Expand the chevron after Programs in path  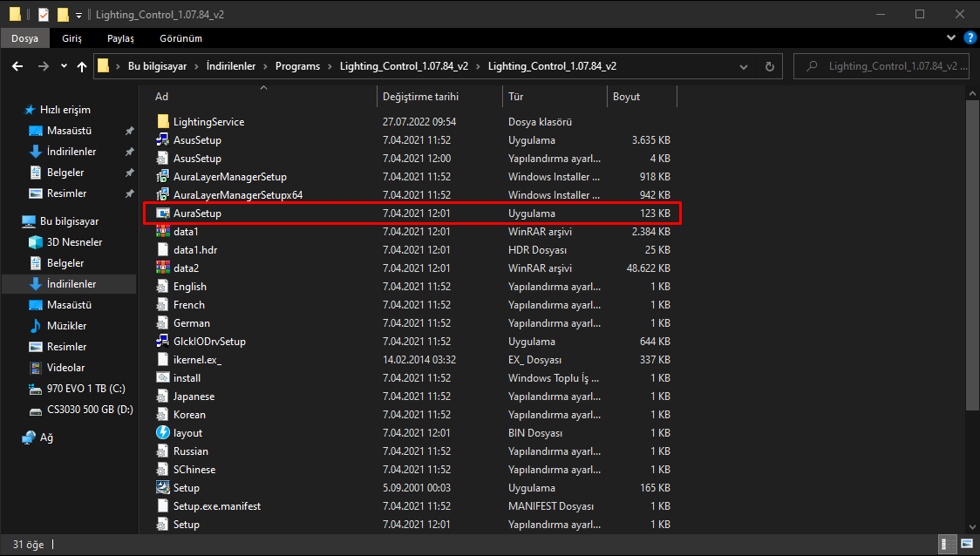pos(330,66)
